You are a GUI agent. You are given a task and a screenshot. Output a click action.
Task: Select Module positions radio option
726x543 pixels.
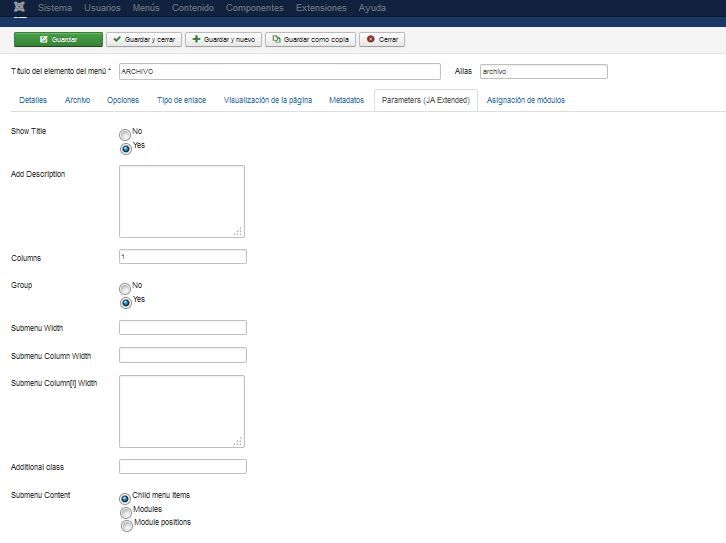(x=126, y=526)
